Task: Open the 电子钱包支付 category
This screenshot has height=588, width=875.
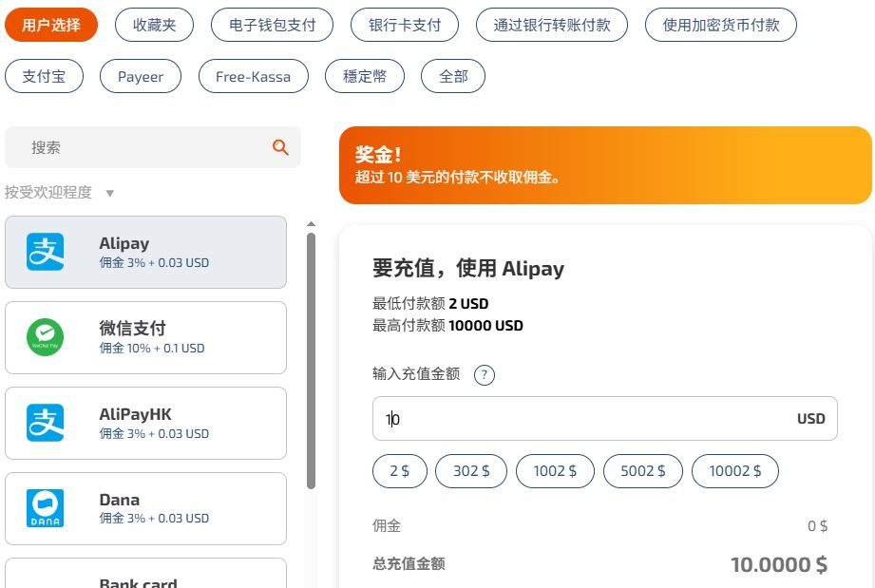Action: coord(273,25)
